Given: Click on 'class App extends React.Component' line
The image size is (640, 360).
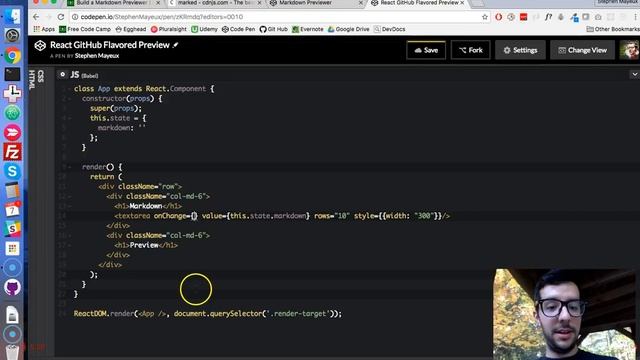Looking at the screenshot, I should [x=144, y=89].
